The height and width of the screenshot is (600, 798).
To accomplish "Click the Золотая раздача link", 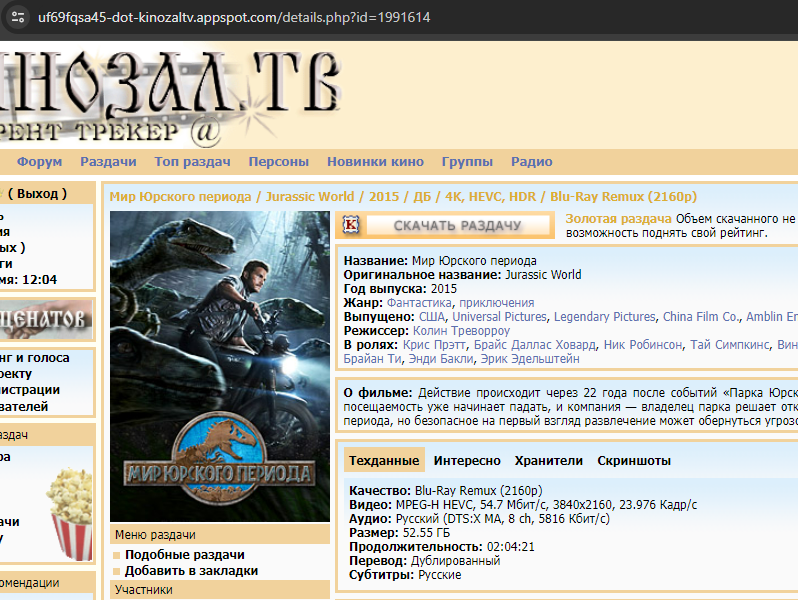I will pos(618,218).
